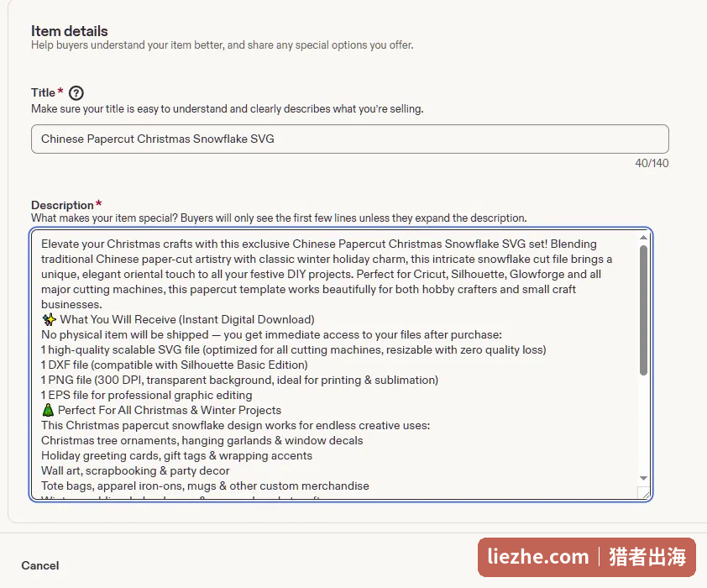Click the description scrollbar thumb
The height and width of the screenshot is (588, 707).
click(643, 310)
